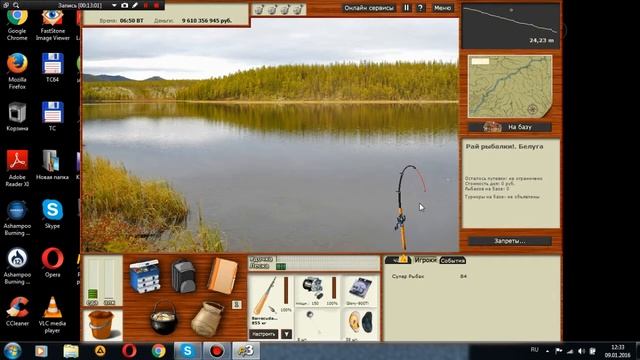The width and height of the screenshot is (640, 360).
Task: Switch to the Игроки tab
Action: (x=425, y=260)
